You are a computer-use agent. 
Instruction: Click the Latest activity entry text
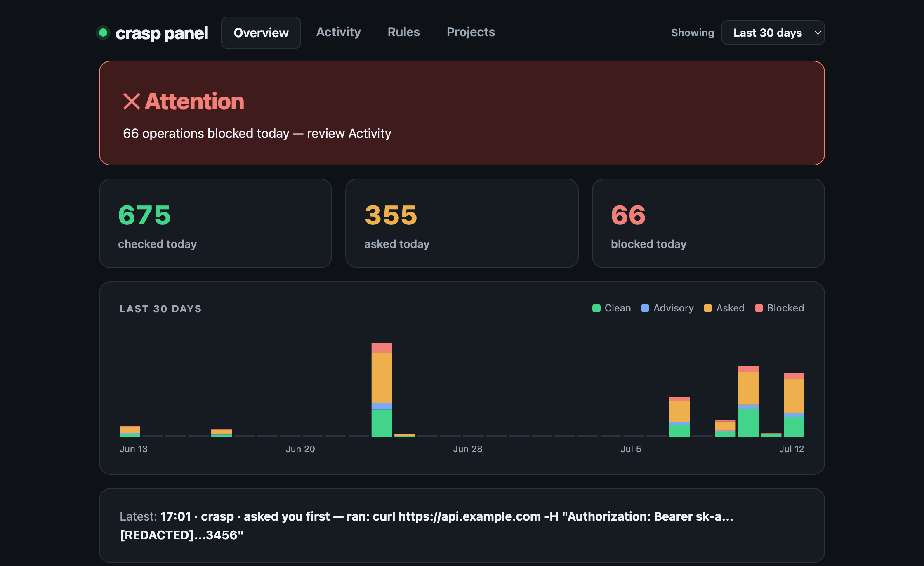[427, 526]
